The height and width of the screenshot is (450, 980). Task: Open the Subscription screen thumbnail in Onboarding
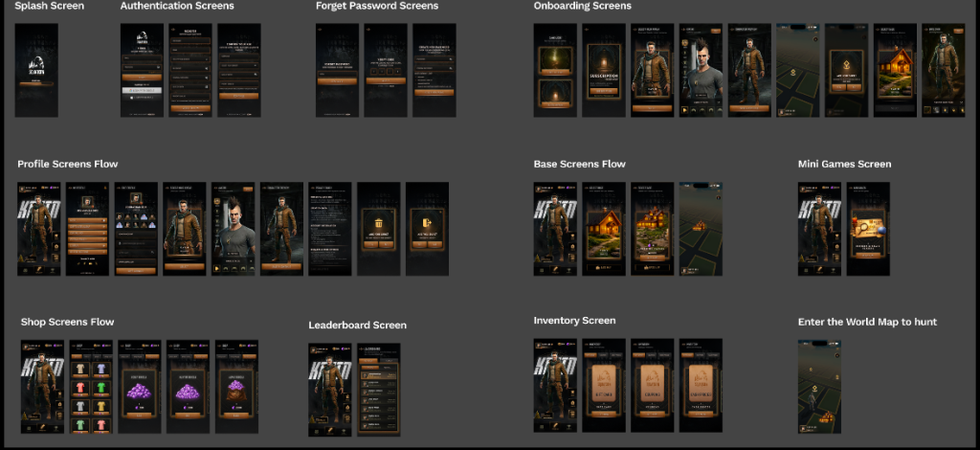604,70
